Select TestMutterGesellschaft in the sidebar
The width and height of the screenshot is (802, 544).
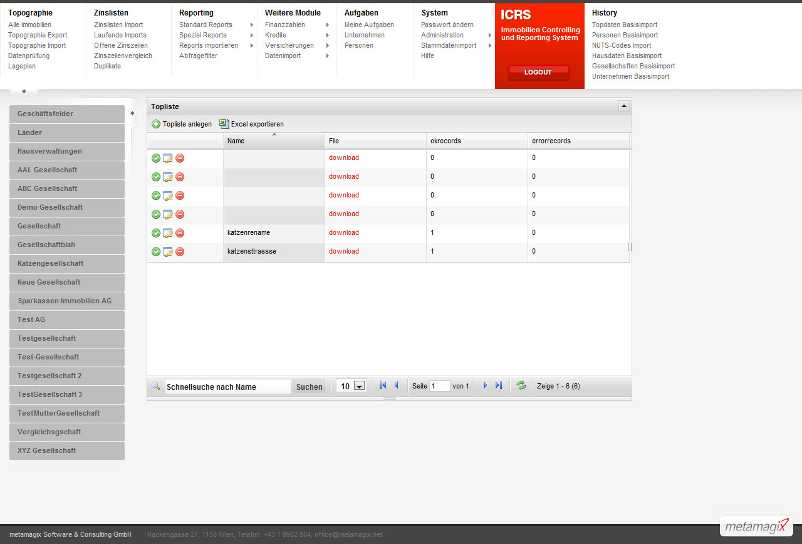pos(66,413)
